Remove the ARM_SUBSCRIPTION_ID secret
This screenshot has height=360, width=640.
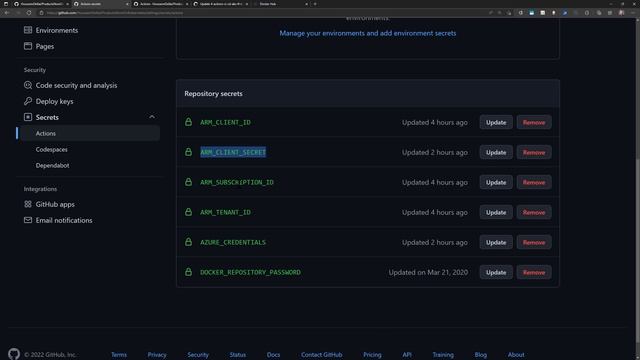[534, 182]
